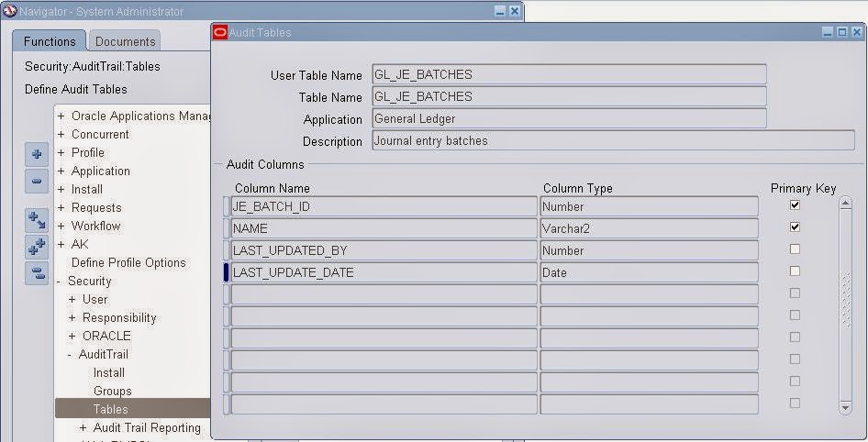The height and width of the screenshot is (442, 868).
Task: Click Number type cell for LAST_UPDATED_BY
Action: 650,250
